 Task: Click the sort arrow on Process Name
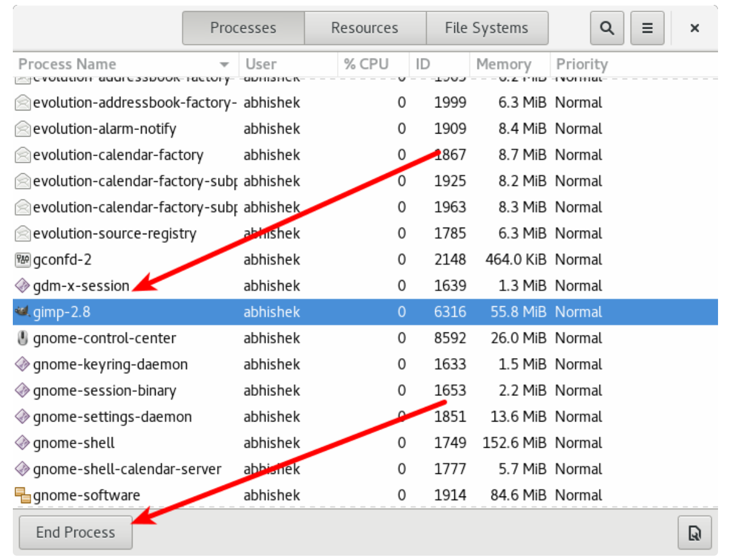(x=225, y=65)
